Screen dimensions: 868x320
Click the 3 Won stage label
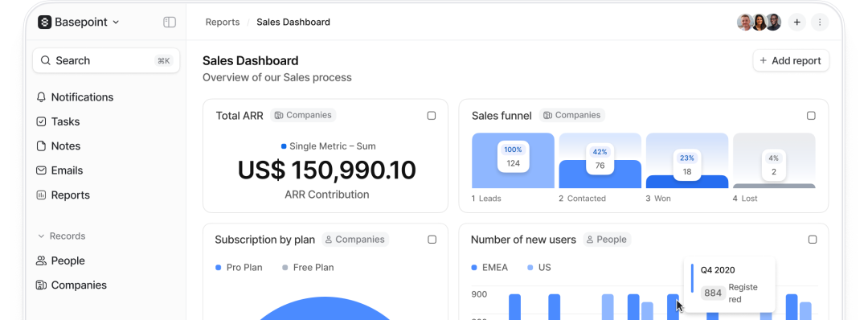click(x=658, y=199)
